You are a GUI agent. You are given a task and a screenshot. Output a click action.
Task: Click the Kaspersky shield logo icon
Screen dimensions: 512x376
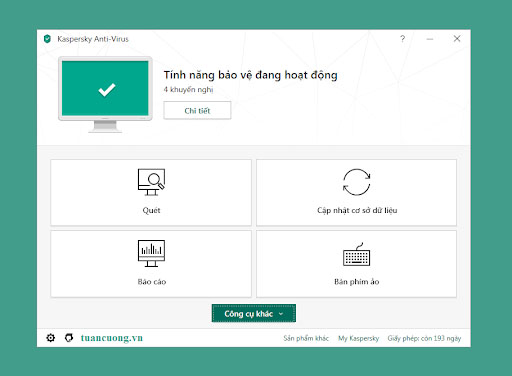[x=47, y=39]
